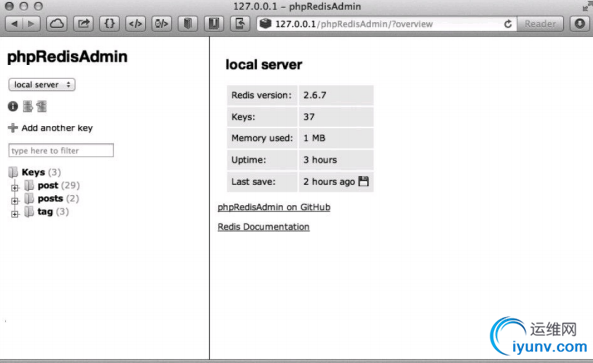
Task: Click the Add another key link
Action: (57, 128)
